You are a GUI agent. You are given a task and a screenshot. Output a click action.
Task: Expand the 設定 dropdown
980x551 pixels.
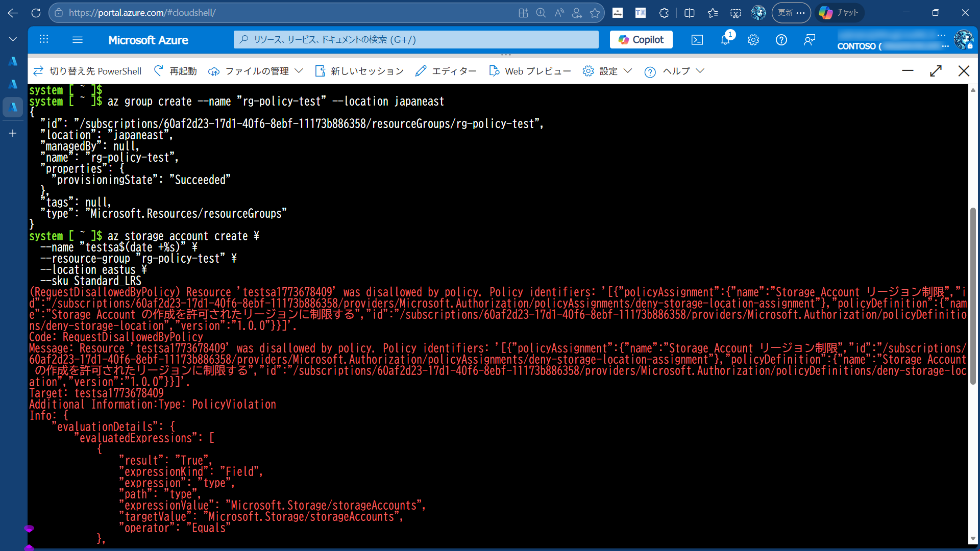607,71
